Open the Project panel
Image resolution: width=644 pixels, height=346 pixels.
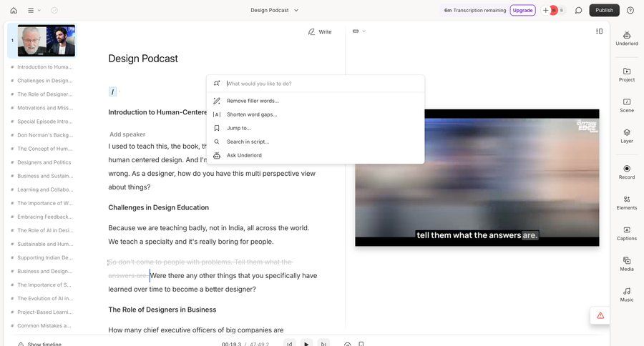pyautogui.click(x=627, y=74)
